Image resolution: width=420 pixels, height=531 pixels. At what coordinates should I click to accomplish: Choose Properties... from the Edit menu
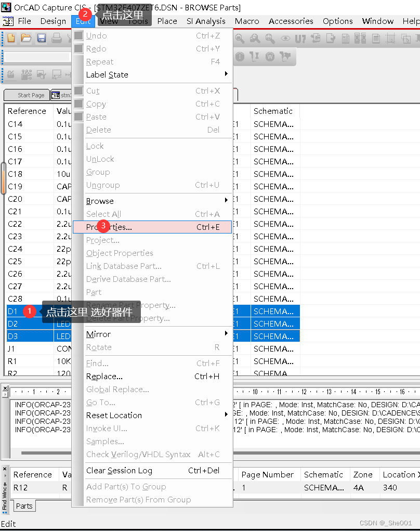(x=152, y=227)
